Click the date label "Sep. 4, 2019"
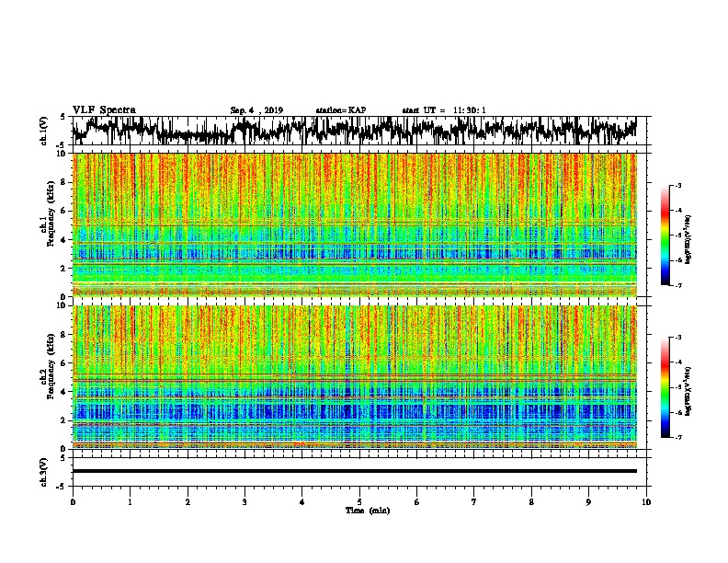The height and width of the screenshot is (563, 728). click(x=256, y=110)
